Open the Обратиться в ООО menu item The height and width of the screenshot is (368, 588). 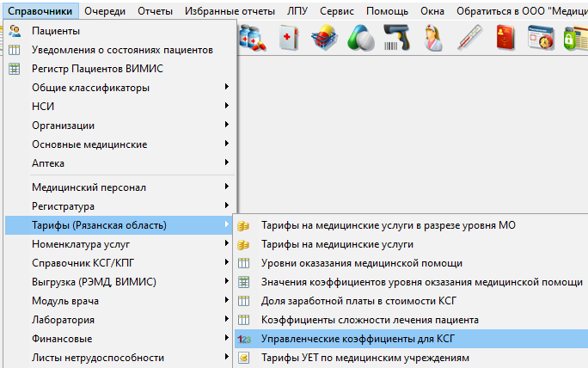coord(522,11)
